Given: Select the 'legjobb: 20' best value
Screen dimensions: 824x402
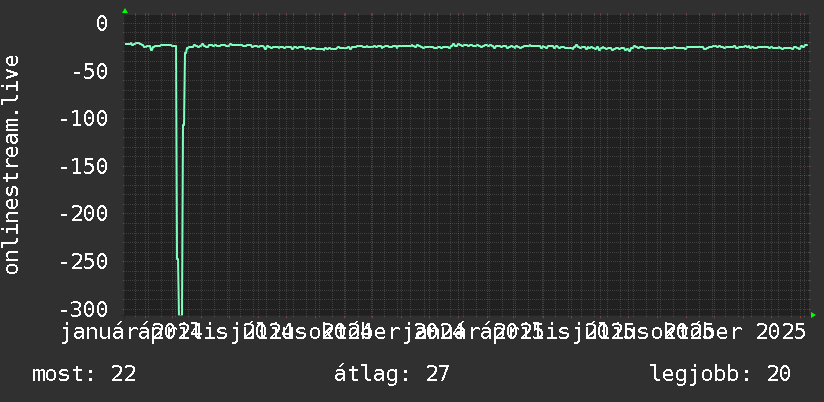Looking at the screenshot, I should coord(720,374).
